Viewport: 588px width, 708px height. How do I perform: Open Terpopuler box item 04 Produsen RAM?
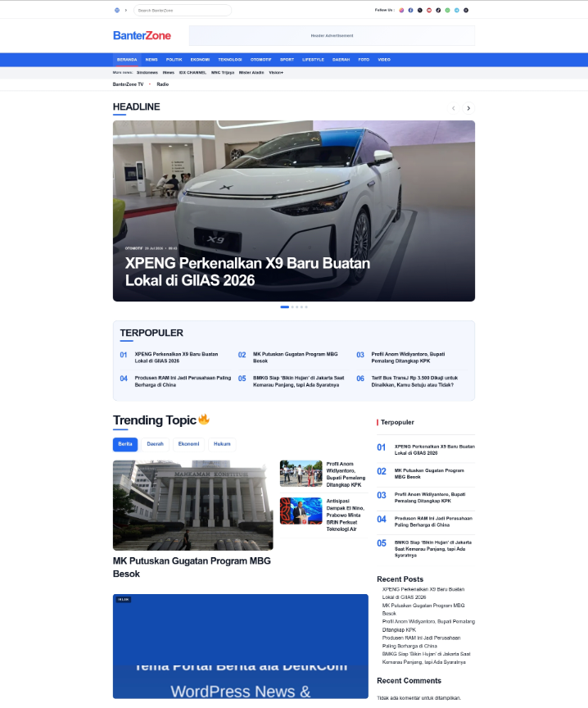[183, 382]
